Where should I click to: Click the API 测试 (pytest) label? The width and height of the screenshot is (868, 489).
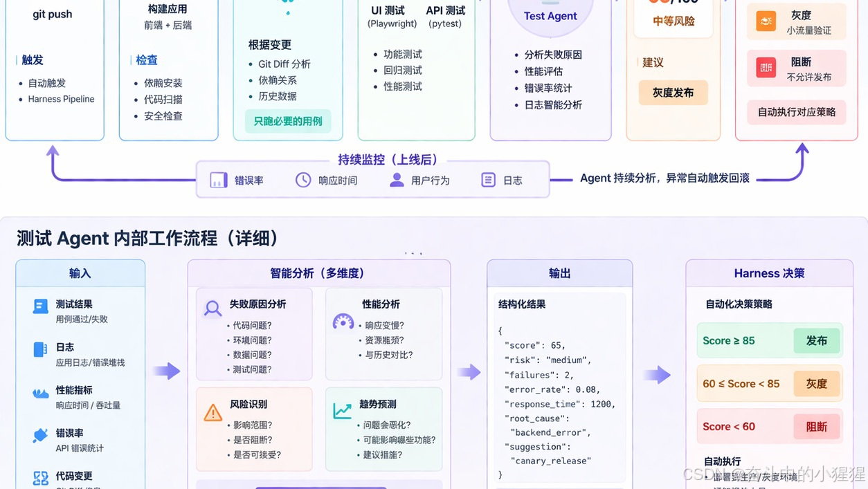(446, 17)
